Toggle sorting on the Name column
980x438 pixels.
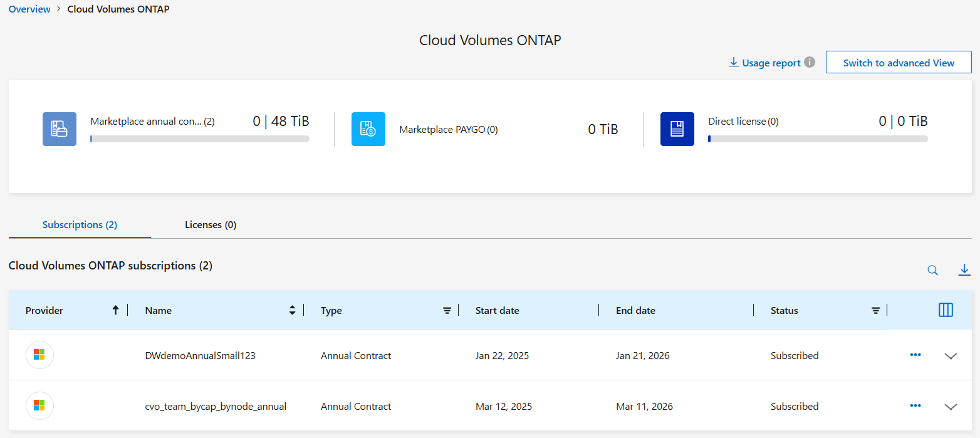(292, 310)
